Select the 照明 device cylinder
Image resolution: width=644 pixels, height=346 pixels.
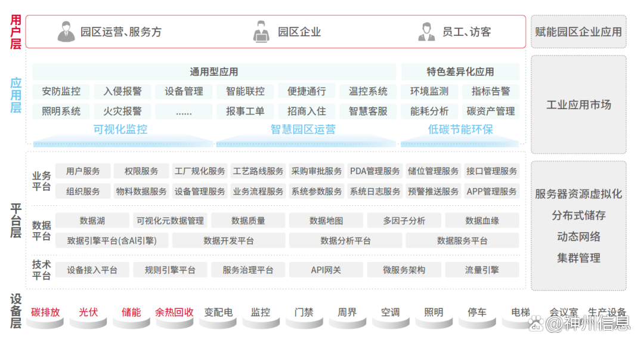pos(434,323)
